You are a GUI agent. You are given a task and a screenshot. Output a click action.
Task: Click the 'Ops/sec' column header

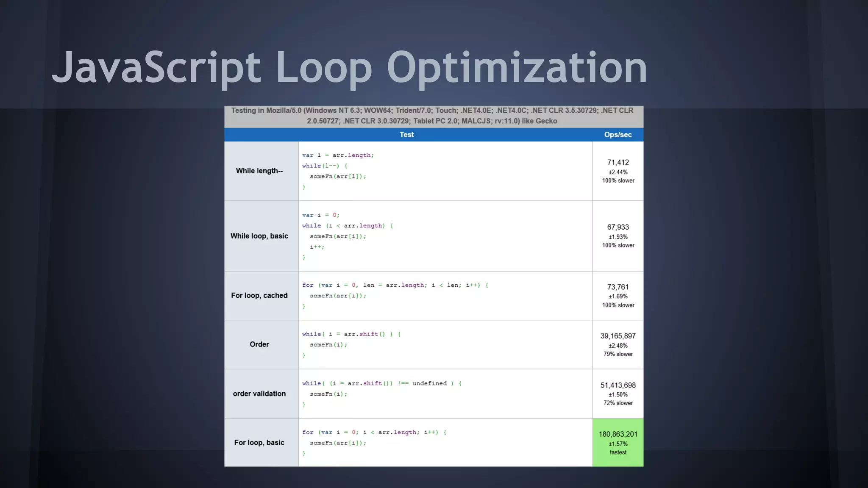pyautogui.click(x=618, y=135)
